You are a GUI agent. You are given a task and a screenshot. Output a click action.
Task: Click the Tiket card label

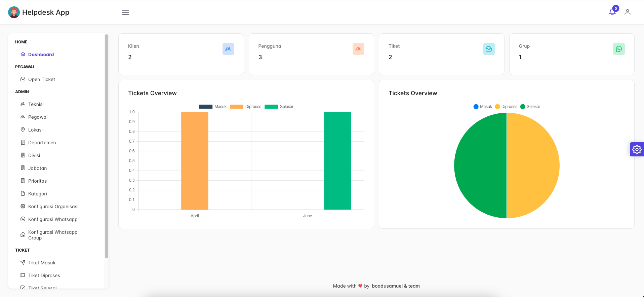point(394,46)
